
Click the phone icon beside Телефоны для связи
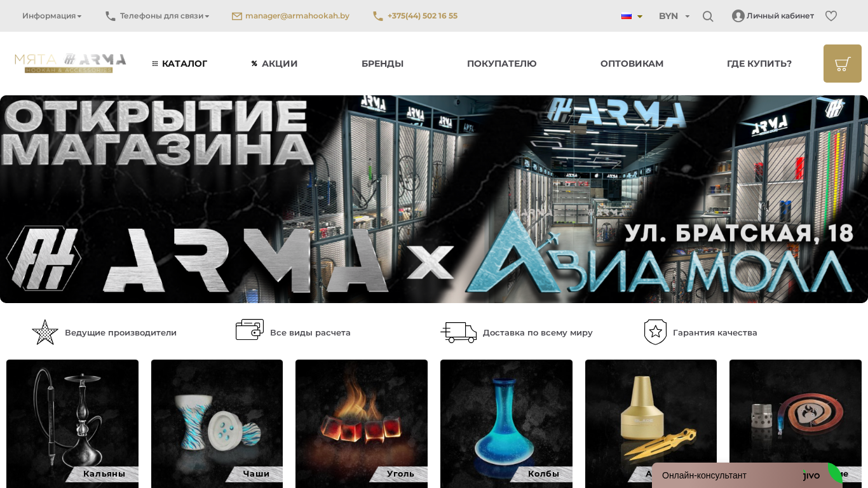click(x=111, y=16)
